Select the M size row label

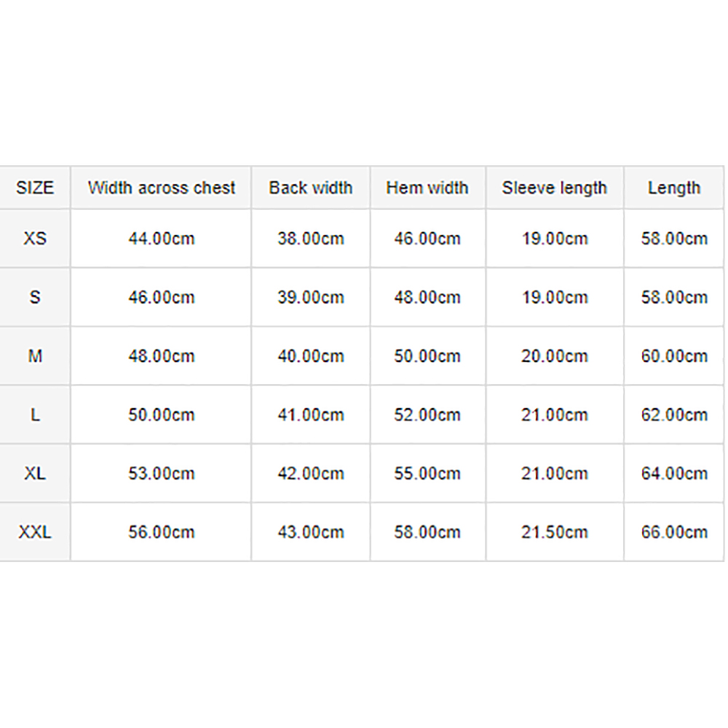(35, 356)
